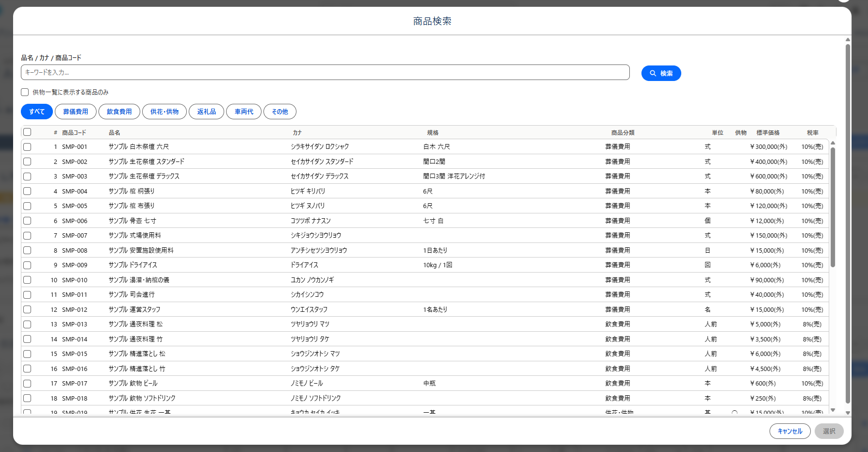This screenshot has width=868, height=452.
Task: Click the 選択 button
Action: pos(829,431)
